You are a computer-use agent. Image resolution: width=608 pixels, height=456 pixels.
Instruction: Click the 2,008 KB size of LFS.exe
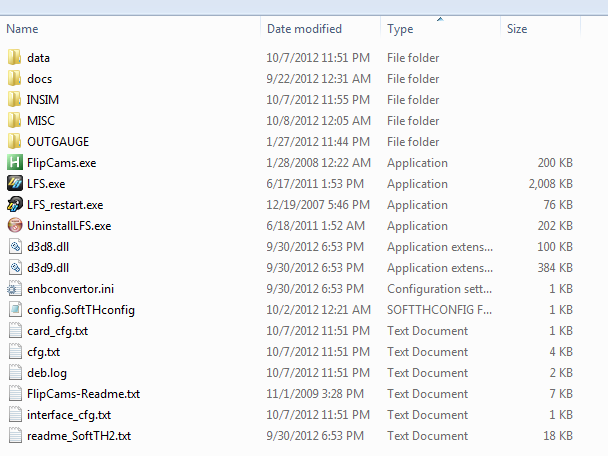point(551,184)
